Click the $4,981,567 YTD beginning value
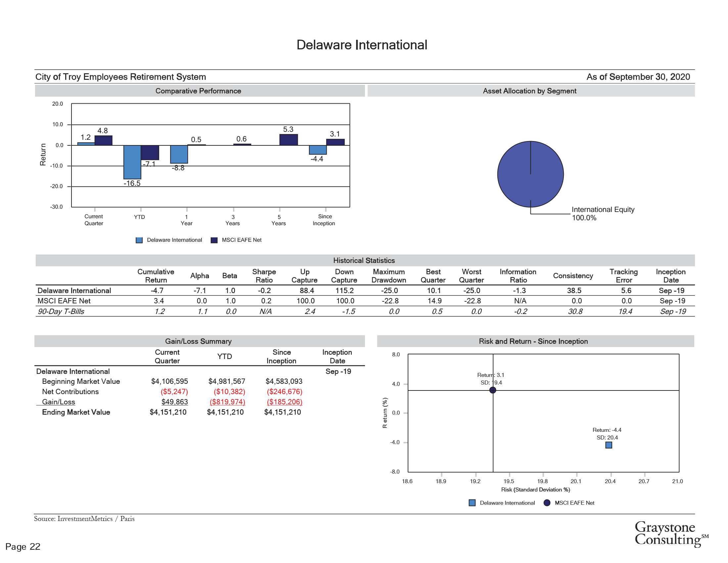This screenshot has height=563, width=728. (227, 381)
